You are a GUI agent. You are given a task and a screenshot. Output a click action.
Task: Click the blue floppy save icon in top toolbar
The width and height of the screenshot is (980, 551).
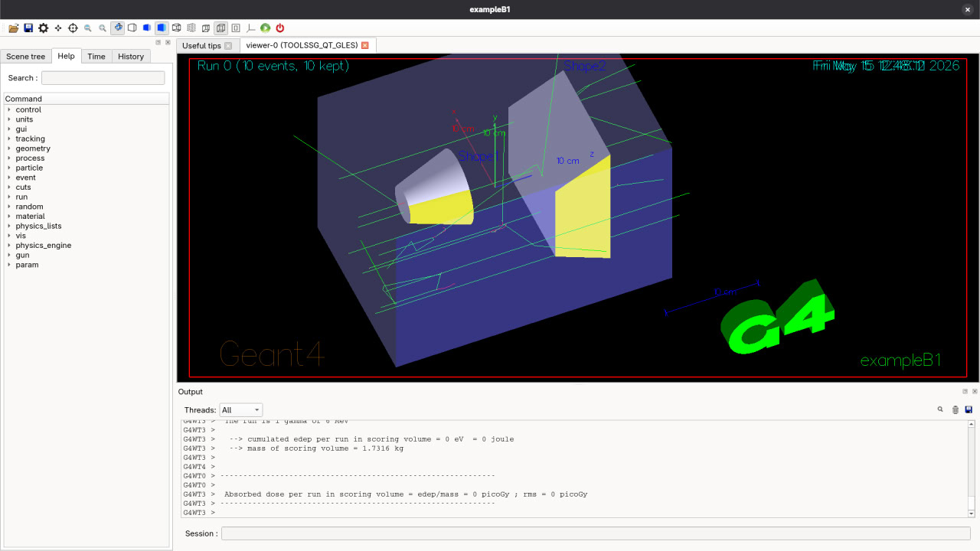point(28,28)
